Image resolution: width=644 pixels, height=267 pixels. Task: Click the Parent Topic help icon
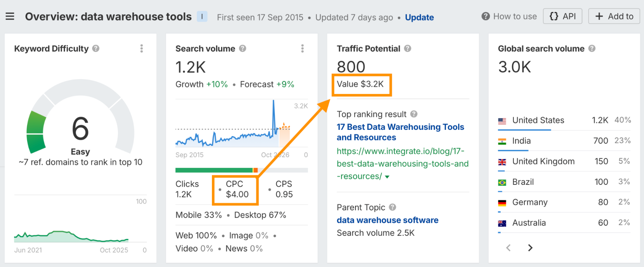[392, 207]
